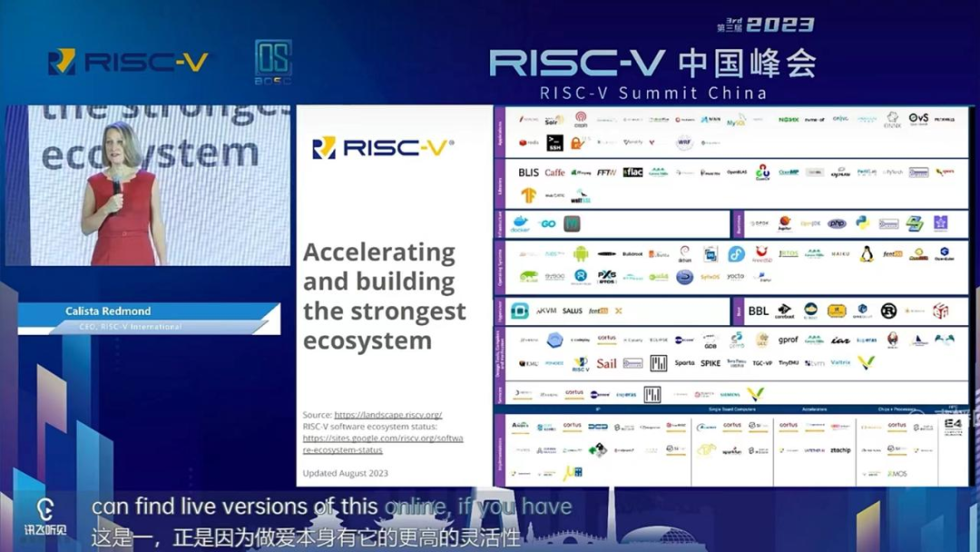
Task: Click the ONNX logo
Action: [893, 119]
